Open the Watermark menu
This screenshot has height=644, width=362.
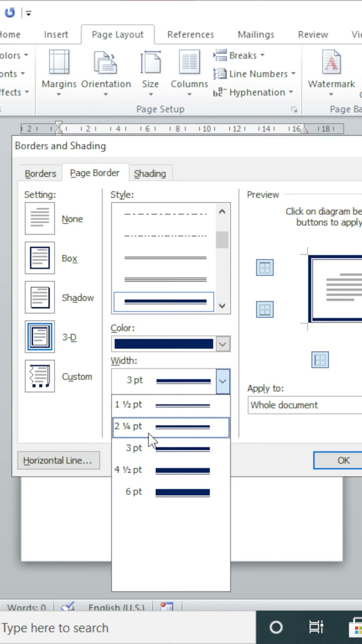(x=331, y=73)
